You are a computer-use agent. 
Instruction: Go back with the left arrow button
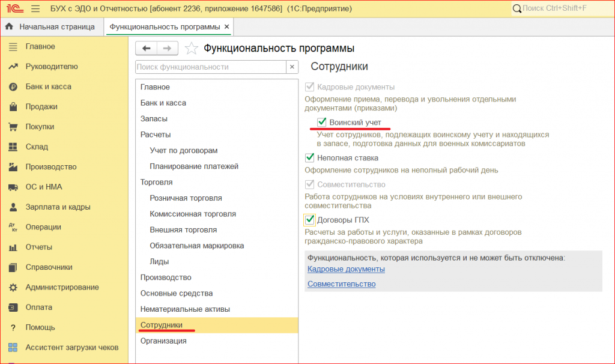pyautogui.click(x=147, y=48)
